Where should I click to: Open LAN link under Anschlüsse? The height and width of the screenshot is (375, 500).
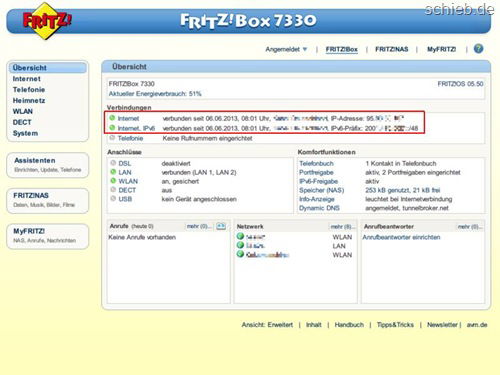pyautogui.click(x=125, y=172)
